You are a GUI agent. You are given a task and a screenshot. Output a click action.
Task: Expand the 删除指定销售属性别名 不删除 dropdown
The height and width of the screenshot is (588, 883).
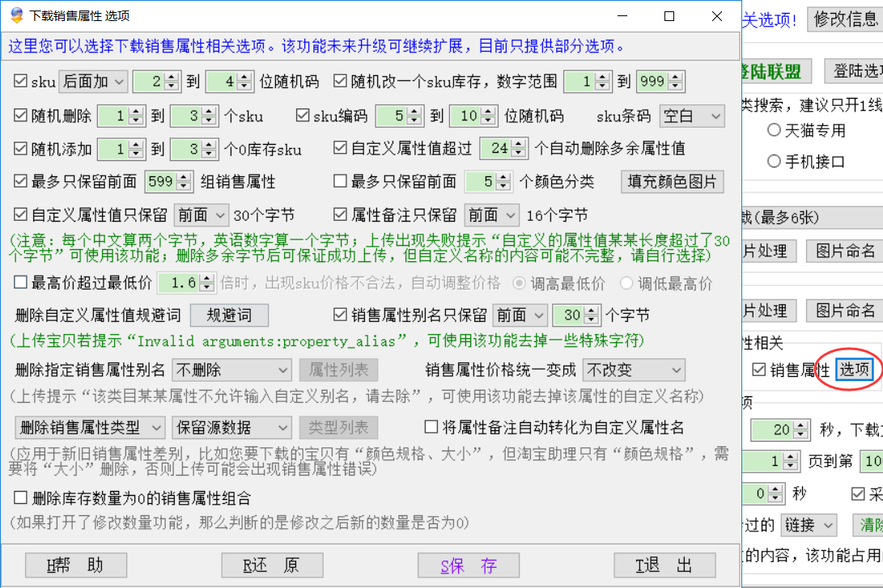tap(231, 370)
